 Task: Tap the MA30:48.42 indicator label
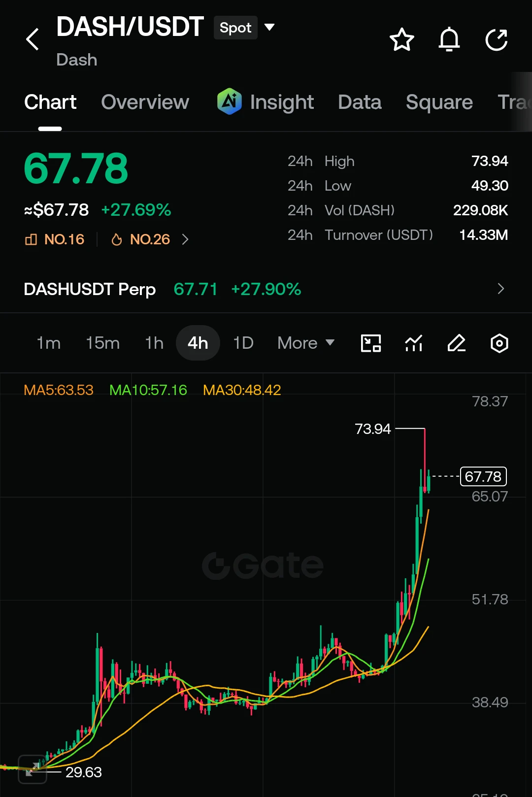[242, 390]
